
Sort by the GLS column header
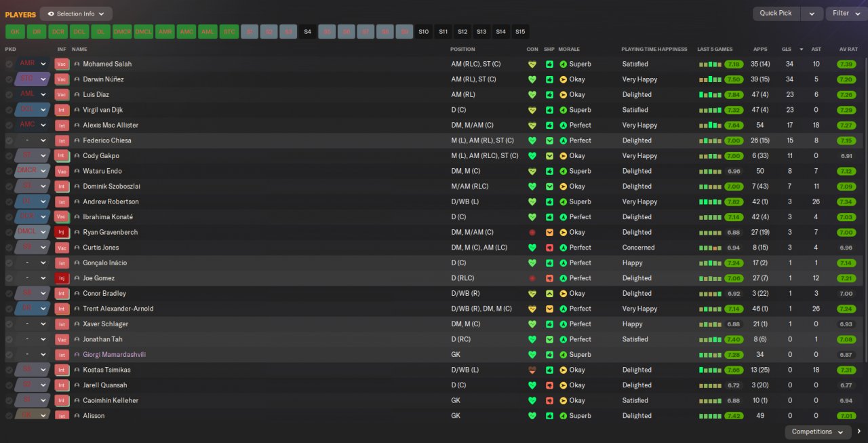(x=787, y=50)
